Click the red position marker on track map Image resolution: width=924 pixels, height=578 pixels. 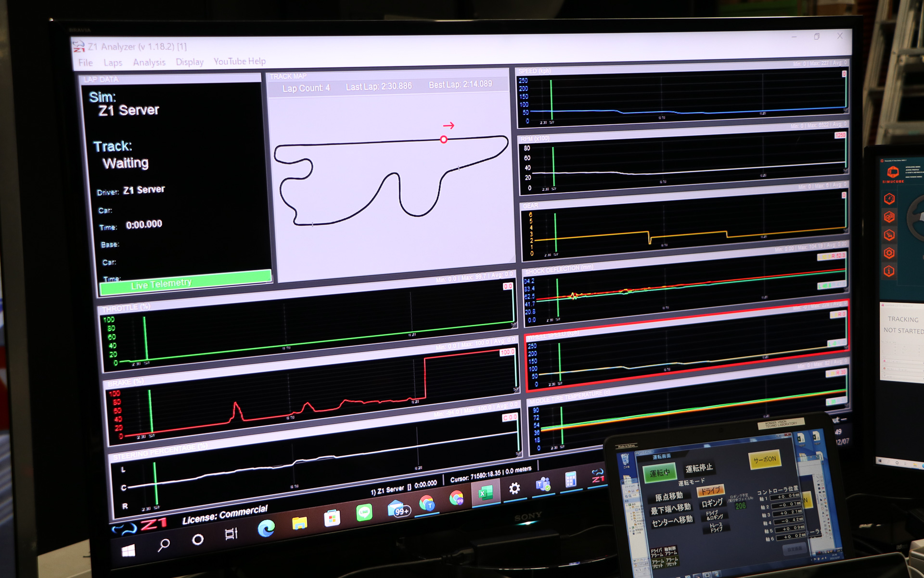tap(444, 140)
